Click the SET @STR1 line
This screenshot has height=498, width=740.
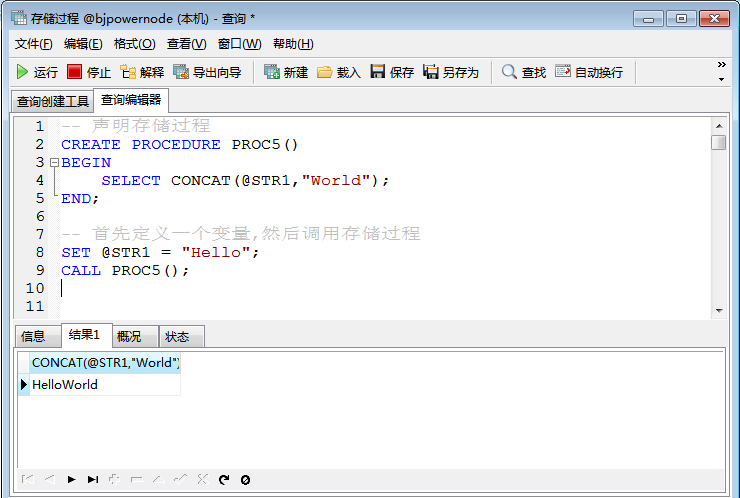[x=160, y=253]
